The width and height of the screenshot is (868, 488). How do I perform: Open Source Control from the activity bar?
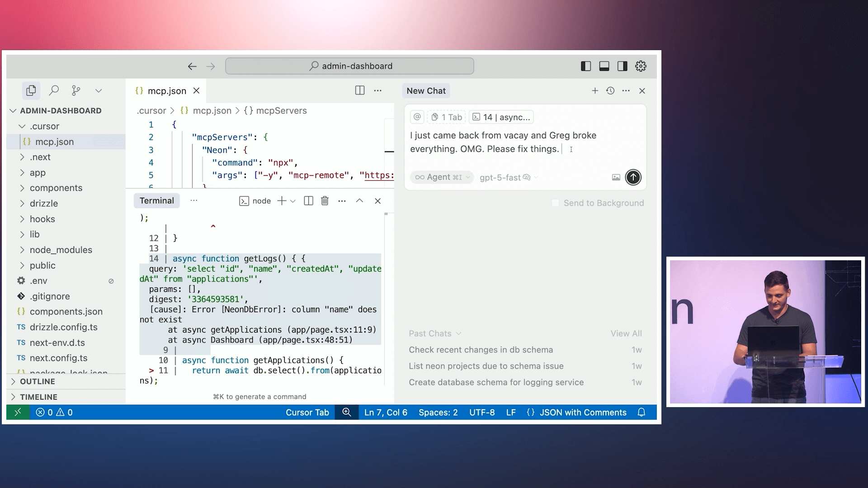pyautogui.click(x=75, y=90)
